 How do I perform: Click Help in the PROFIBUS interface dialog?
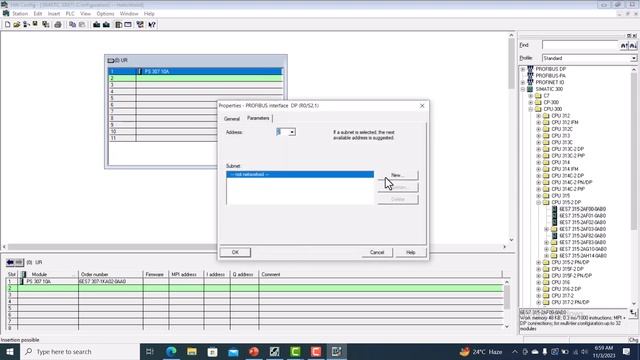[411, 252]
